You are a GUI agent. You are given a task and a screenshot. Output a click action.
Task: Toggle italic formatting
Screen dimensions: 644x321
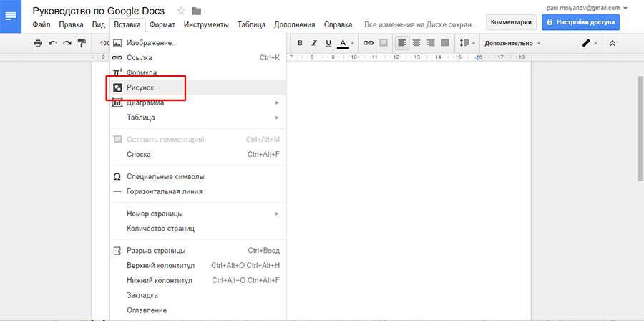[314, 43]
